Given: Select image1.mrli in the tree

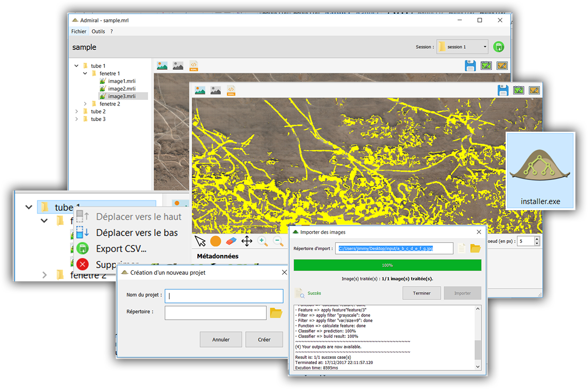Looking at the screenshot, I should (x=122, y=81).
